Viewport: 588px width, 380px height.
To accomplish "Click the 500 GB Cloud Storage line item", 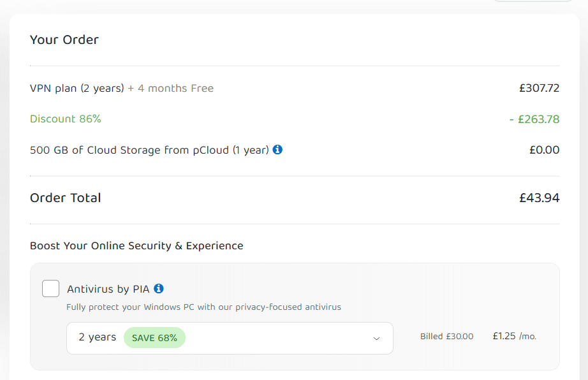I will coord(149,150).
